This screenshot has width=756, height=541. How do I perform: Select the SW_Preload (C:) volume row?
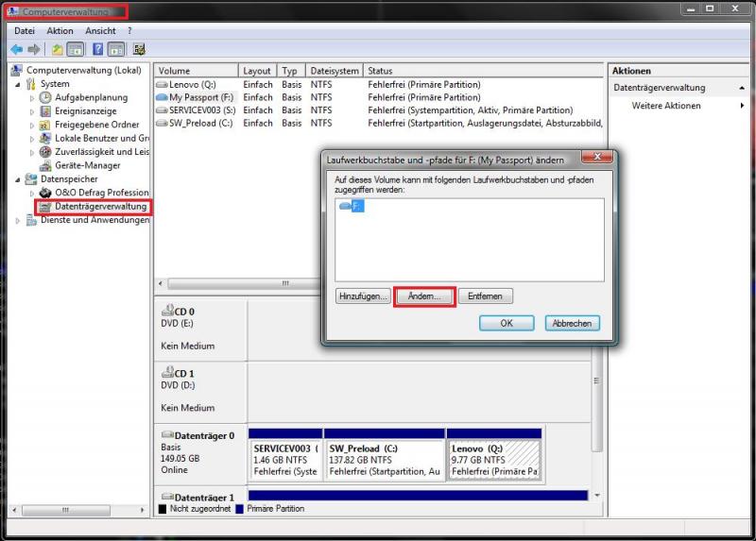click(x=379, y=124)
